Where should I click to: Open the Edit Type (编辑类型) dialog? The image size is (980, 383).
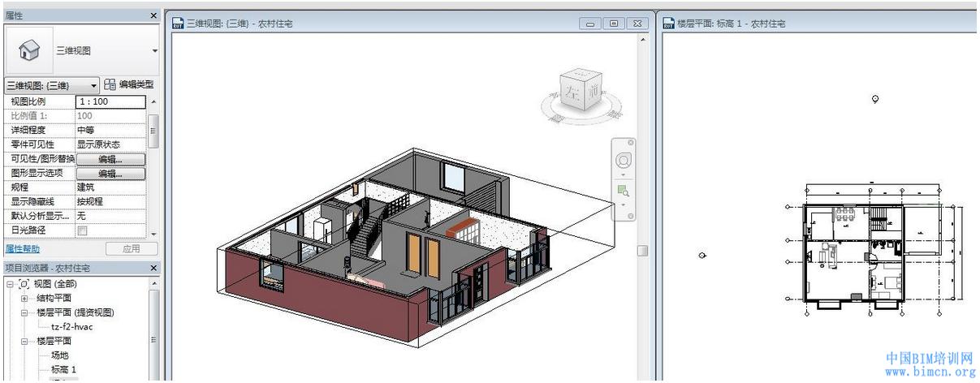pos(129,84)
